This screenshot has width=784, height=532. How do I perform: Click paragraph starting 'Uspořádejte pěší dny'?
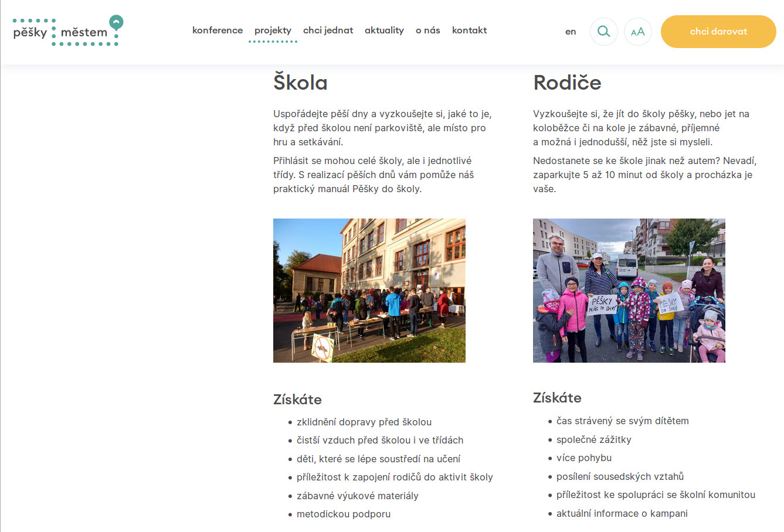(x=382, y=128)
